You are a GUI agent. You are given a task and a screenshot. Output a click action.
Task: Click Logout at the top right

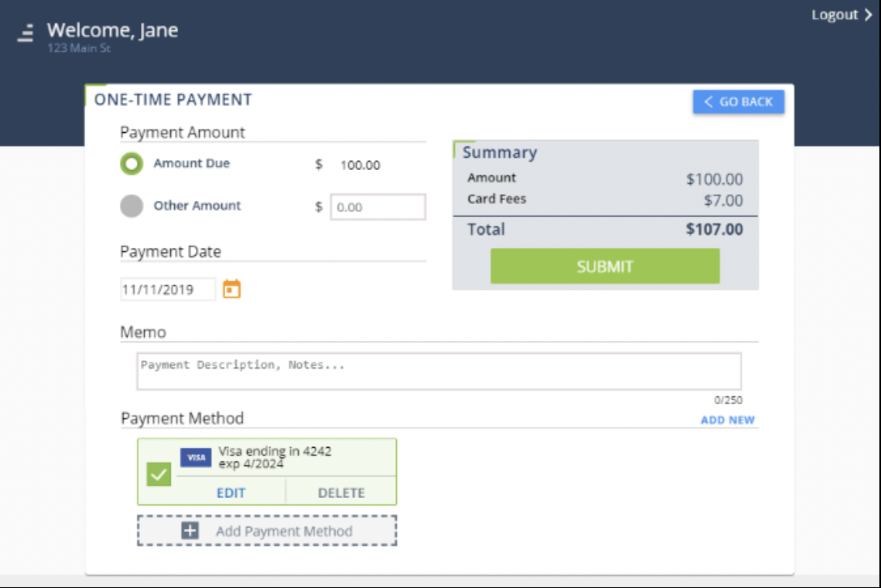pos(836,14)
